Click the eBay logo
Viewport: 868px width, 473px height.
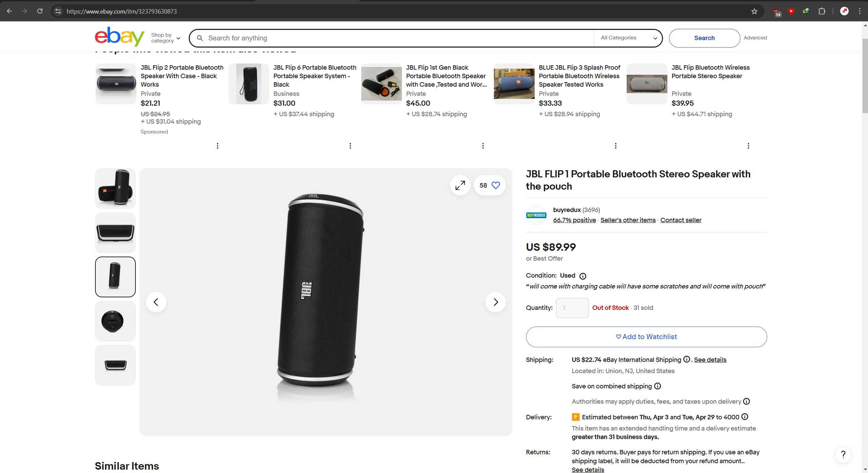point(119,37)
